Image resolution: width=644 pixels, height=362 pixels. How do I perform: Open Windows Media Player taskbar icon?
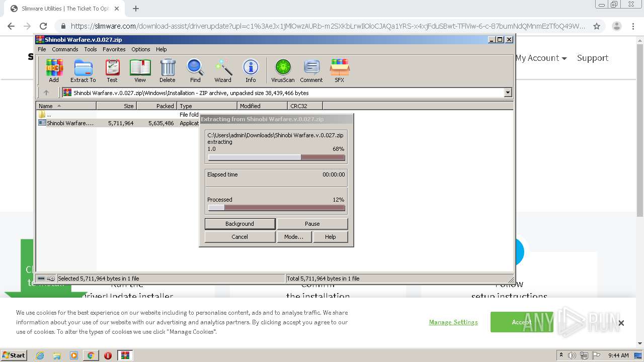coord(73,355)
